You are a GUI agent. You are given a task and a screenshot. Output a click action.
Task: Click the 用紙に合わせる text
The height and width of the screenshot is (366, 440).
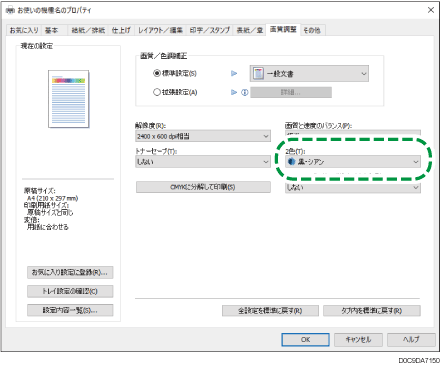[48, 227]
